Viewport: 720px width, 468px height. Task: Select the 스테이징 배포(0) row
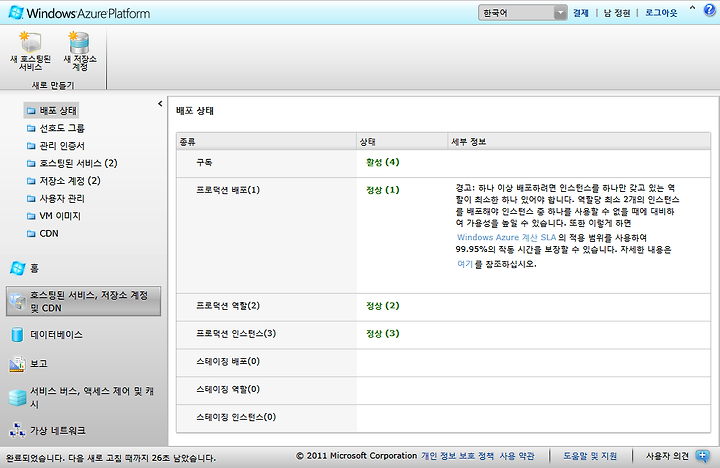click(444, 363)
